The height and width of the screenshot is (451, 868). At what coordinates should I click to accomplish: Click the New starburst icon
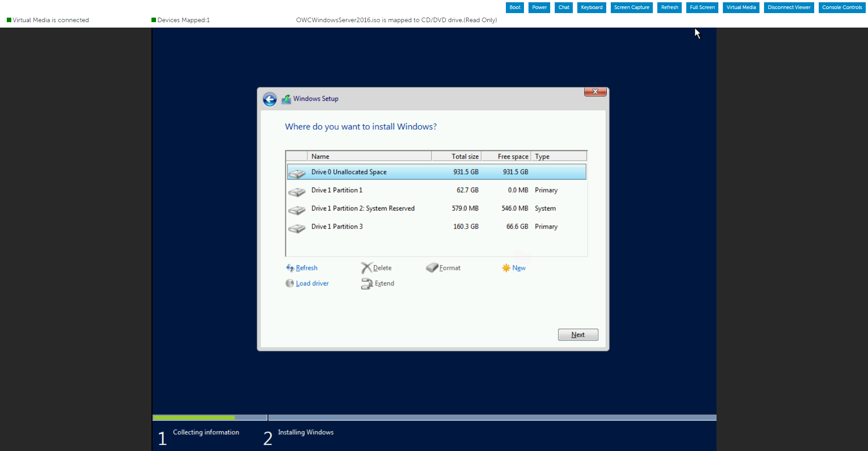click(506, 268)
